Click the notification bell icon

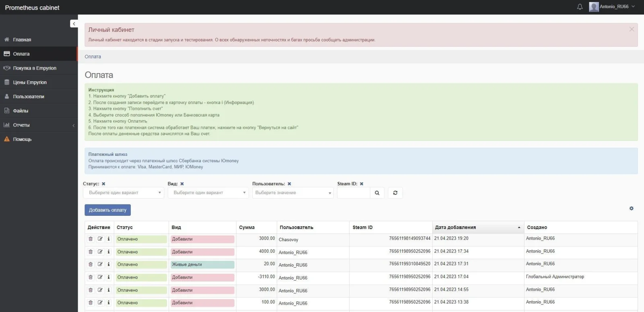click(580, 7)
